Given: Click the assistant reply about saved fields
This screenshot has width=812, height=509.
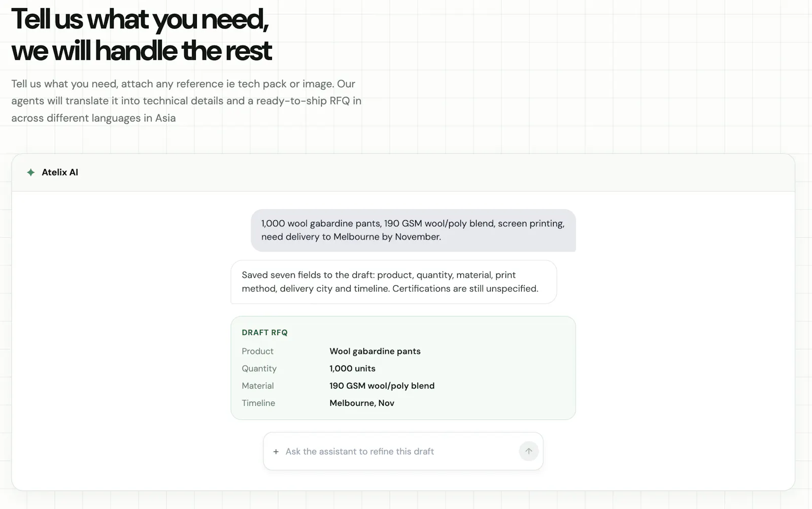Looking at the screenshot, I should pos(393,282).
